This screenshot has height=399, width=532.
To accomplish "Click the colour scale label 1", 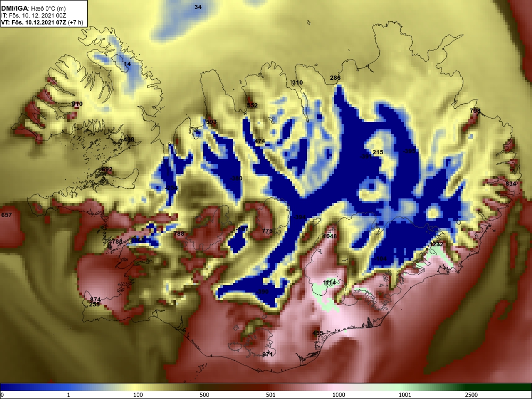I will (x=69, y=395).
